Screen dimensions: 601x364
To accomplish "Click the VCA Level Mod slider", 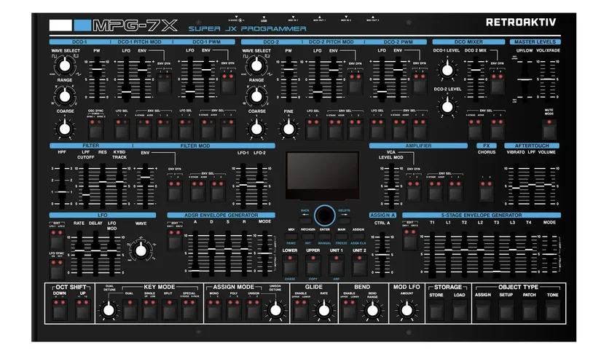I will pos(391,186).
